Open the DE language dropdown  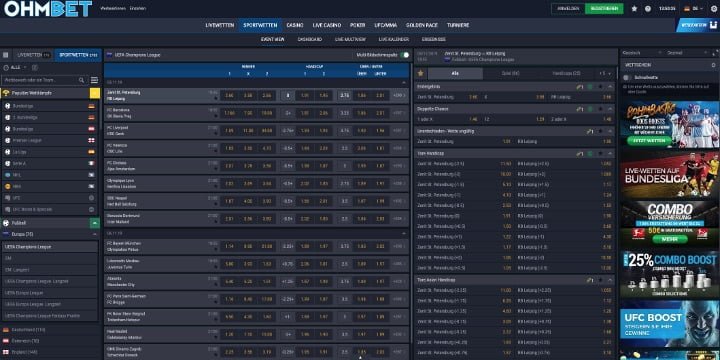pyautogui.click(x=698, y=8)
